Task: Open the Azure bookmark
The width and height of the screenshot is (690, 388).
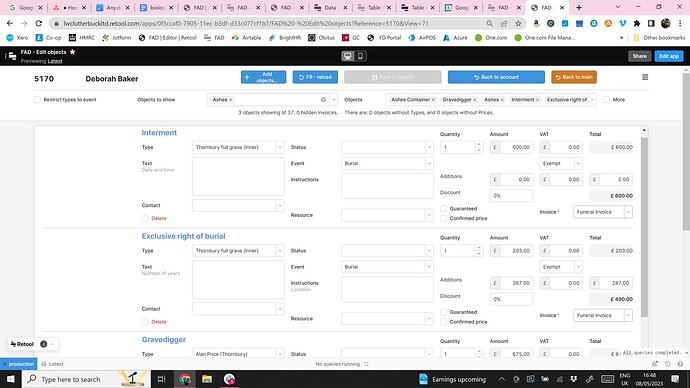Action: pos(455,38)
